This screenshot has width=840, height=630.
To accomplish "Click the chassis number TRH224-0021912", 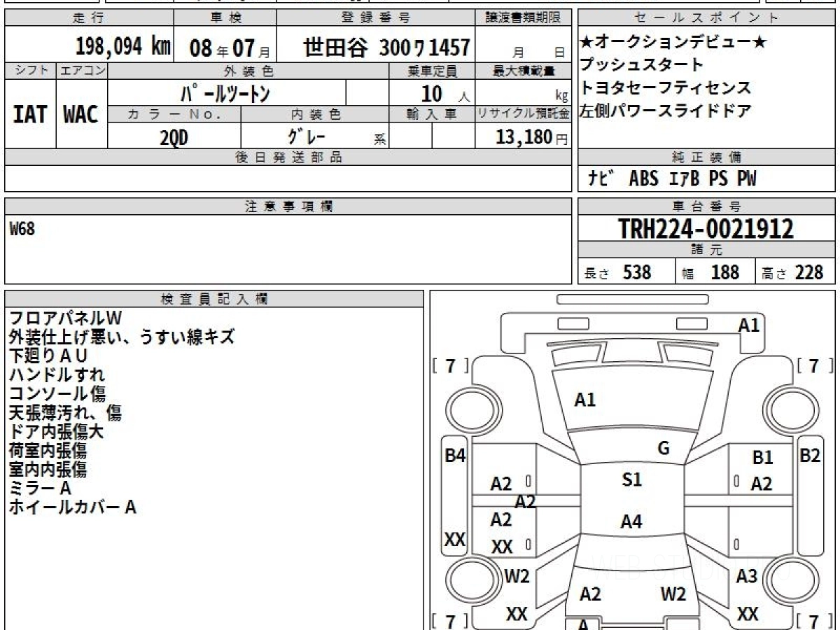I will point(706,228).
